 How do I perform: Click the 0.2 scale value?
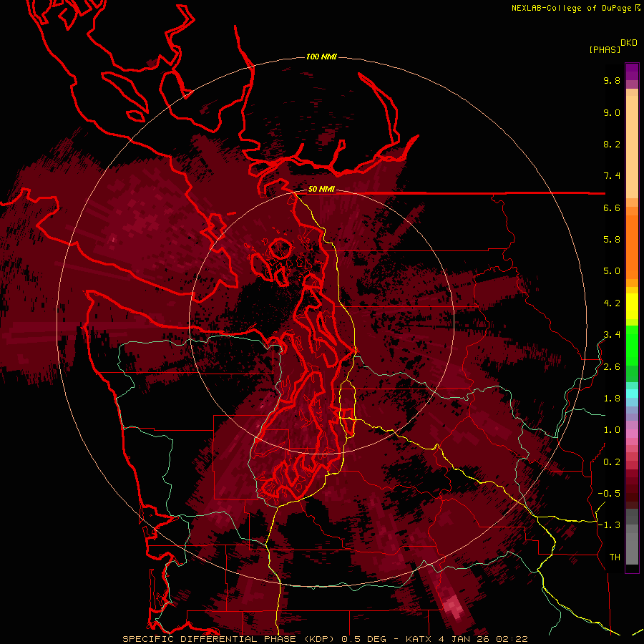click(612, 462)
